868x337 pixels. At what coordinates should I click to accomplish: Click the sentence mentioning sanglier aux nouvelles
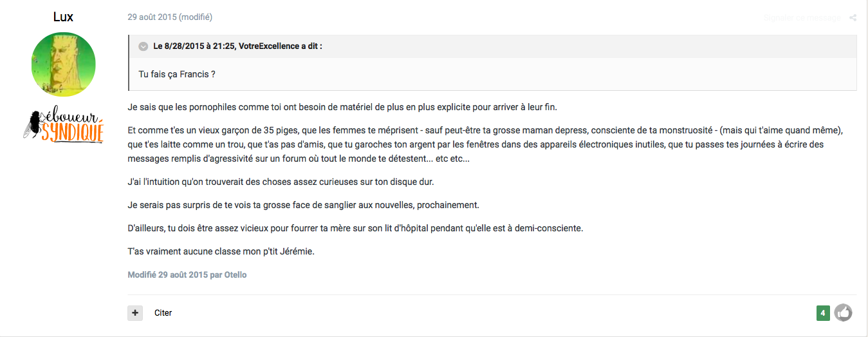pyautogui.click(x=304, y=205)
